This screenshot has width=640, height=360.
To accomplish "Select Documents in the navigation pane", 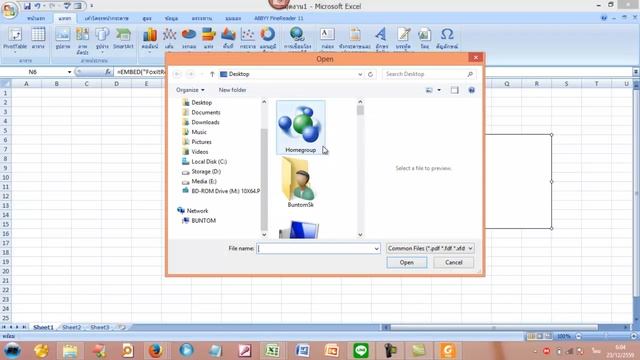I will click(x=206, y=113).
